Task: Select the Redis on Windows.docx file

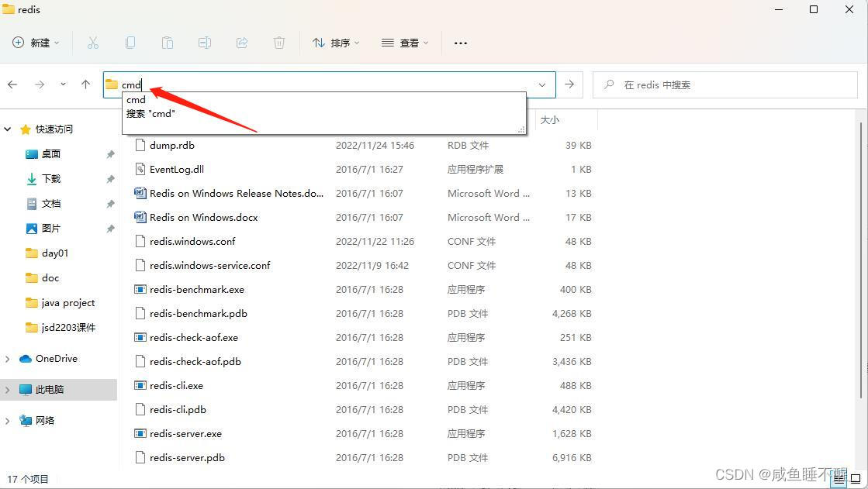Action: click(x=203, y=218)
